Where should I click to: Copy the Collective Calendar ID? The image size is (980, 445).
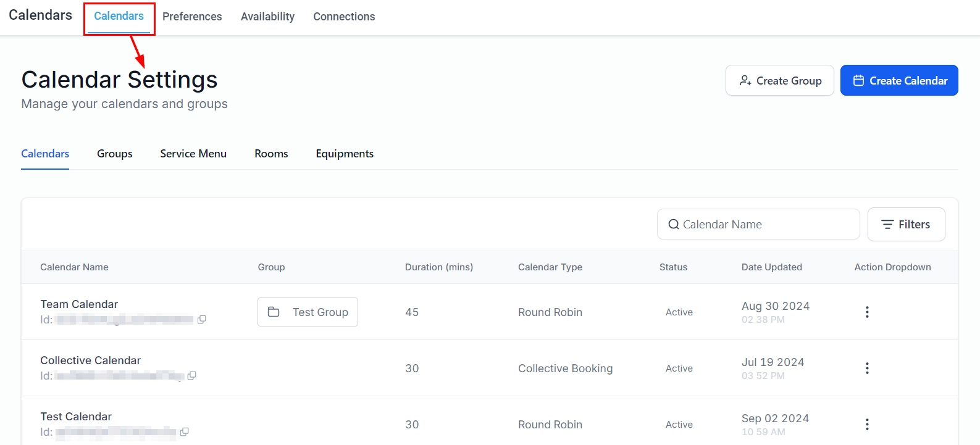coord(191,376)
